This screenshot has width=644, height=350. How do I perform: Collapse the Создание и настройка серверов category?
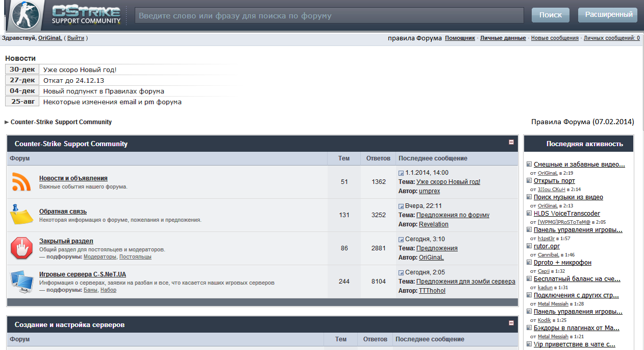coord(511,323)
